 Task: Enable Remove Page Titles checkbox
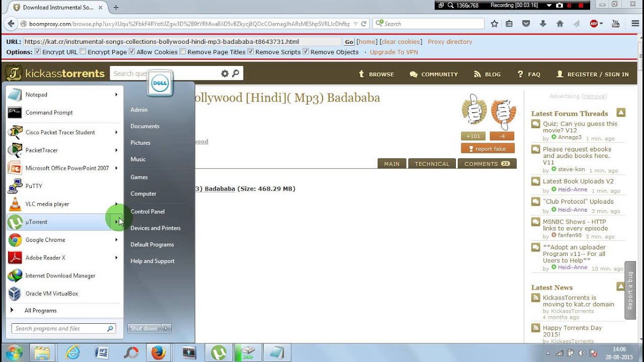183,51
